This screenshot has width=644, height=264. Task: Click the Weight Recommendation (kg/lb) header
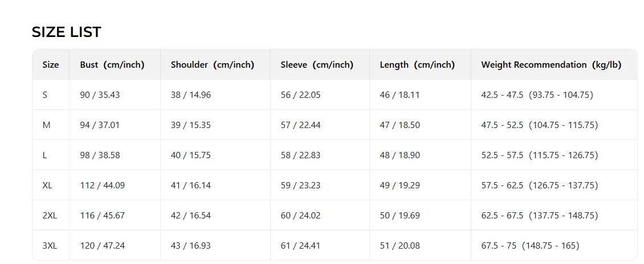pos(551,65)
